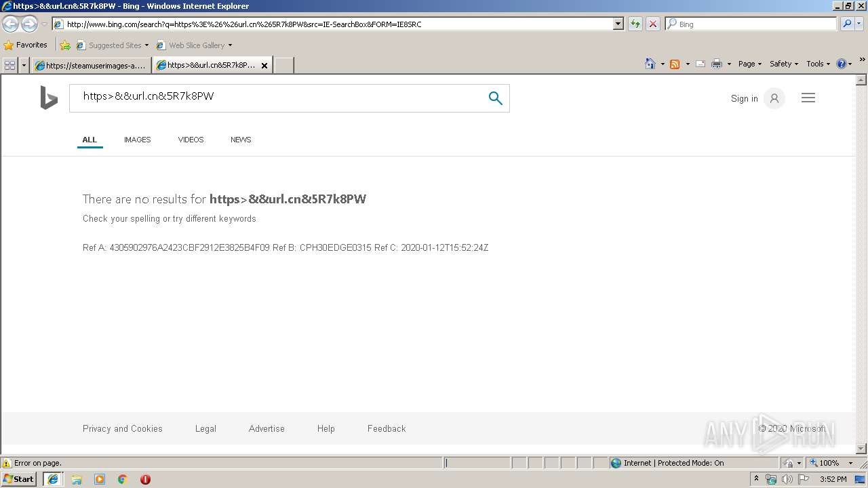Click the Protected Mode status text

coord(674,463)
